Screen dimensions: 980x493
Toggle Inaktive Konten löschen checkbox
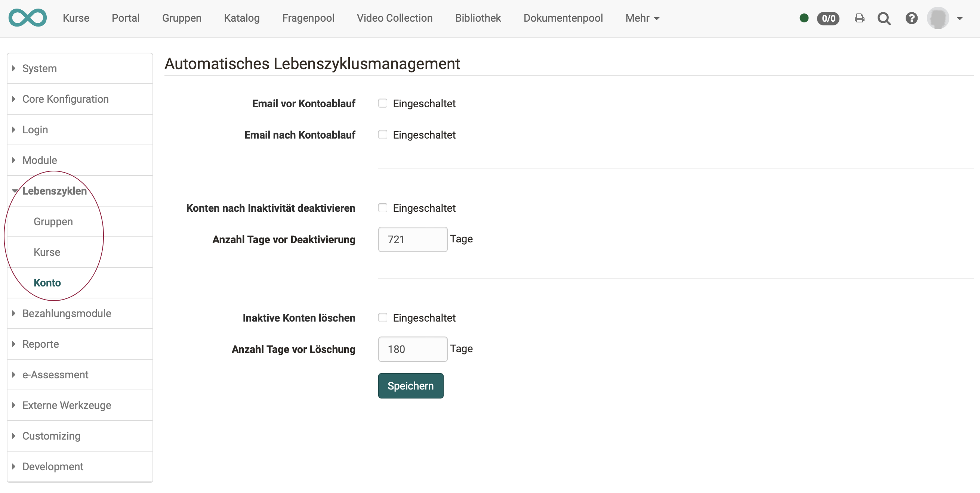(383, 318)
